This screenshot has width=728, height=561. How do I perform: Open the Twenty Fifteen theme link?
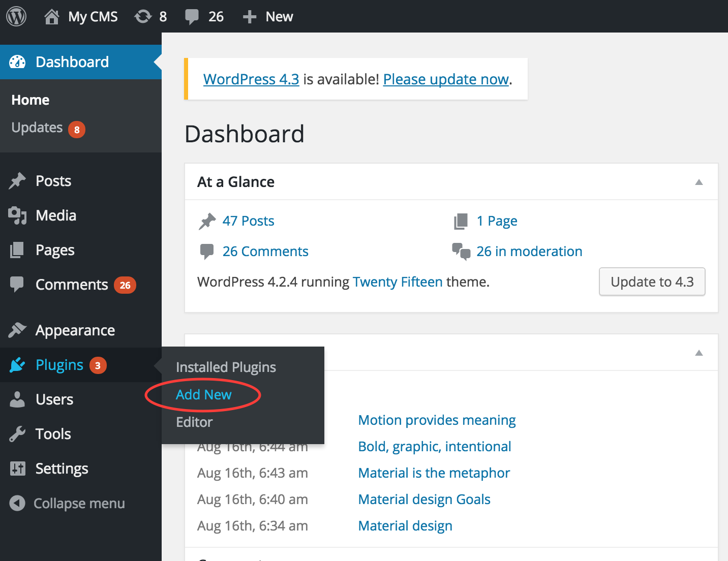coord(398,282)
